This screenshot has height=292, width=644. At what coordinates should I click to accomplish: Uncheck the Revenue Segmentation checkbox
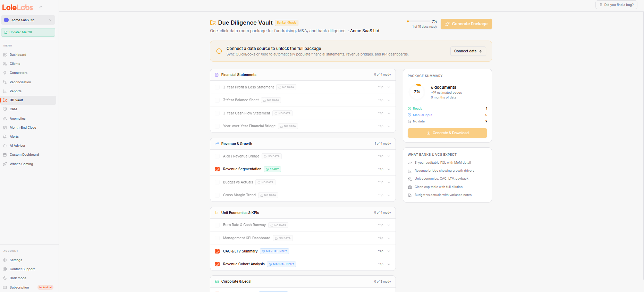217,169
